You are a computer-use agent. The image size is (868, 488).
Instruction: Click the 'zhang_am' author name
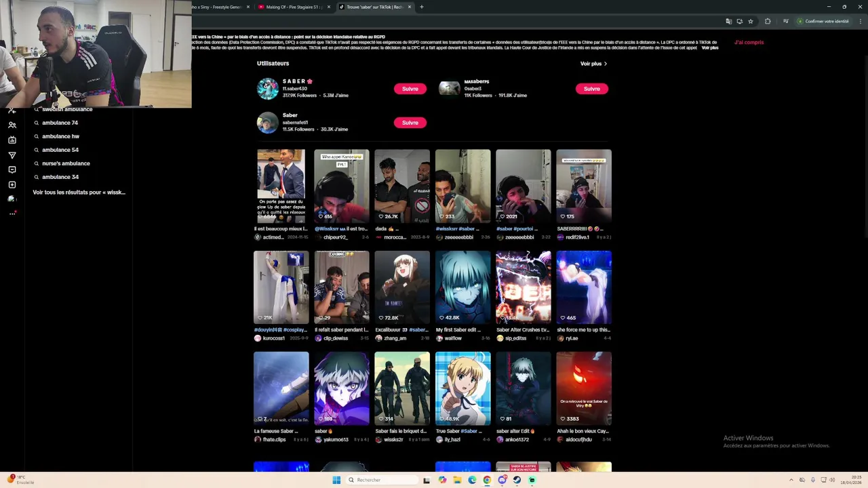point(395,338)
